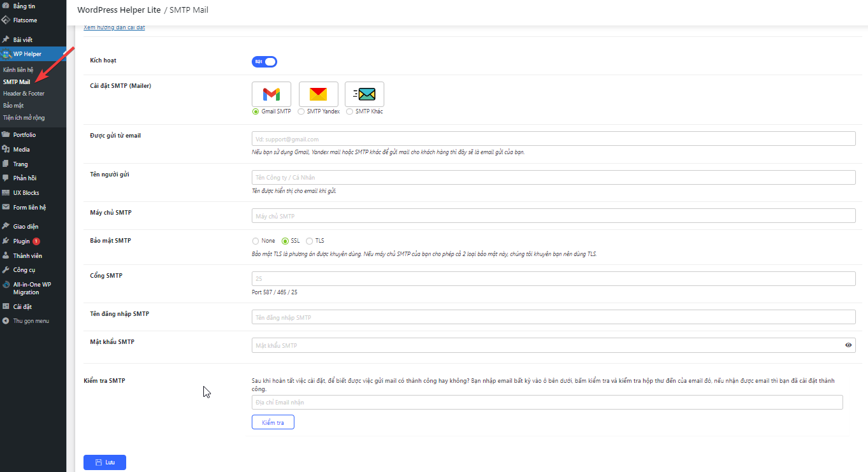Click the Plugin icon in sidebar
This screenshot has height=472, width=868.
pos(6,241)
